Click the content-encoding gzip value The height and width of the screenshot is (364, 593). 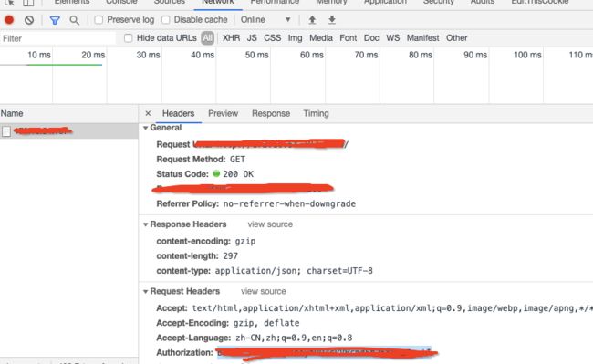(x=245, y=242)
